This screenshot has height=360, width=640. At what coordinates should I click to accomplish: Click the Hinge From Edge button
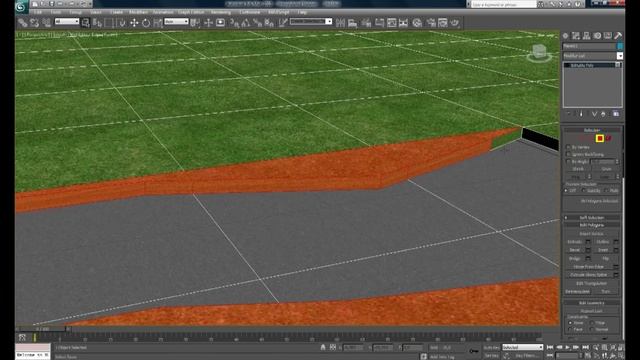pos(589,267)
